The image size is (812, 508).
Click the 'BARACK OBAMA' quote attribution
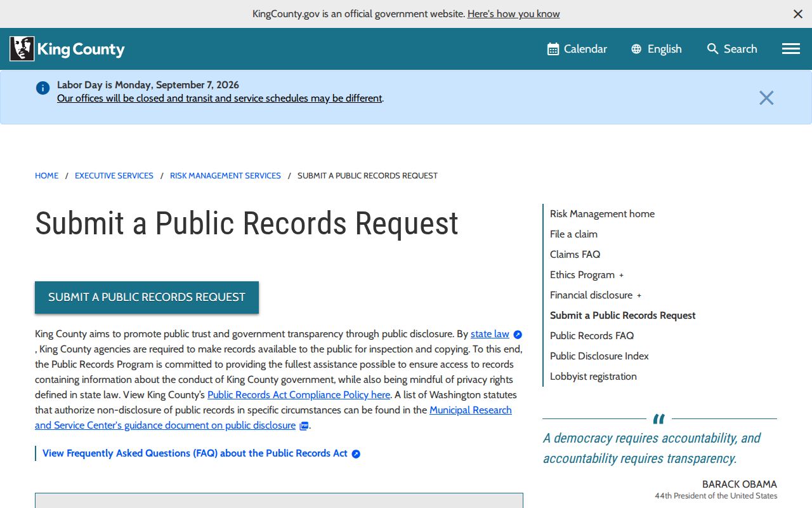click(x=740, y=485)
